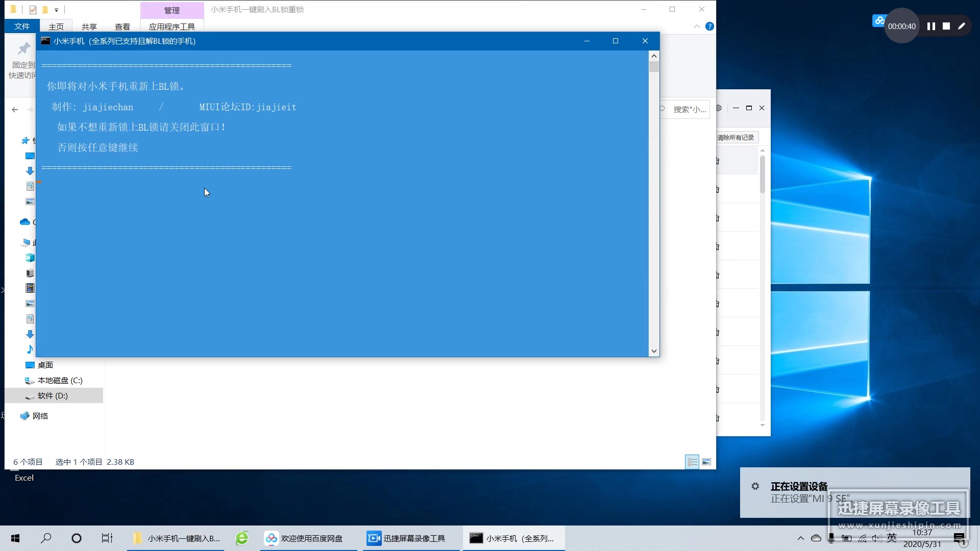Stop the screen recording
Screen dimensions: 980x551
[946, 26]
